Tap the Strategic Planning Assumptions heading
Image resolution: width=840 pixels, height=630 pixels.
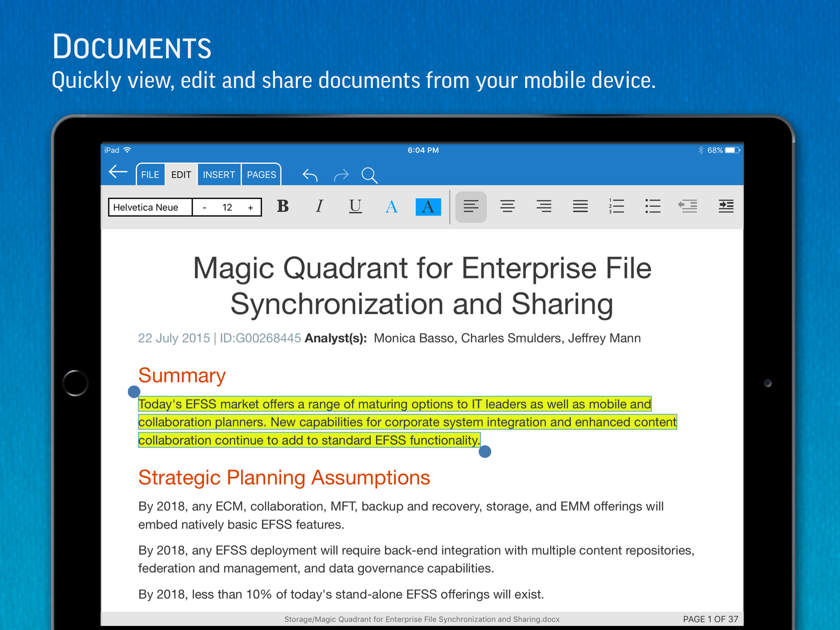coord(284,478)
